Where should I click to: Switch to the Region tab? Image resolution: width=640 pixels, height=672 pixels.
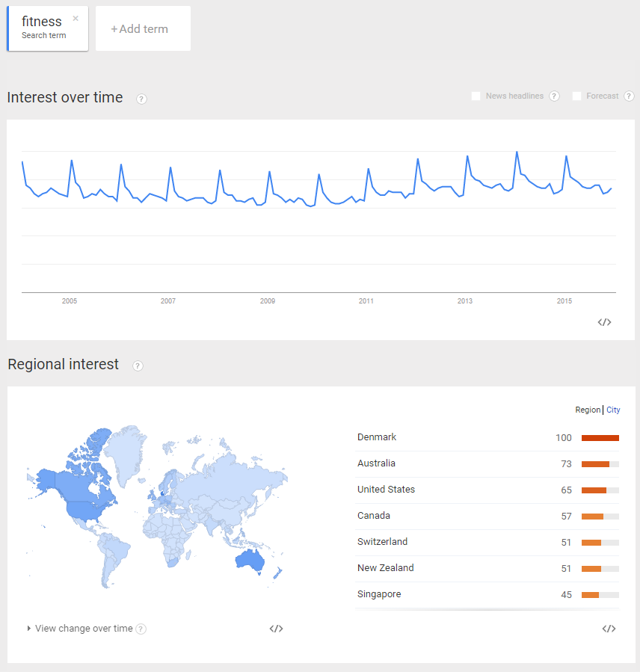(588, 410)
